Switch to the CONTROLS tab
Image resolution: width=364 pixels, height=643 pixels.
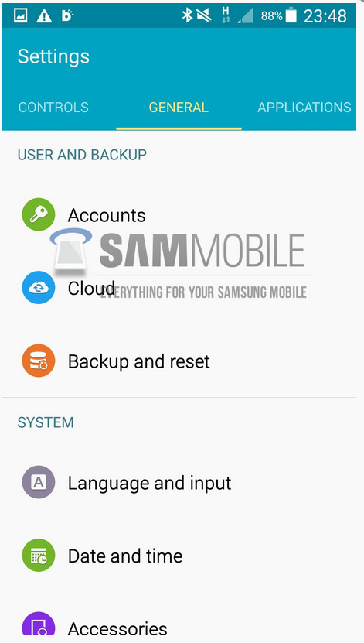(x=53, y=108)
